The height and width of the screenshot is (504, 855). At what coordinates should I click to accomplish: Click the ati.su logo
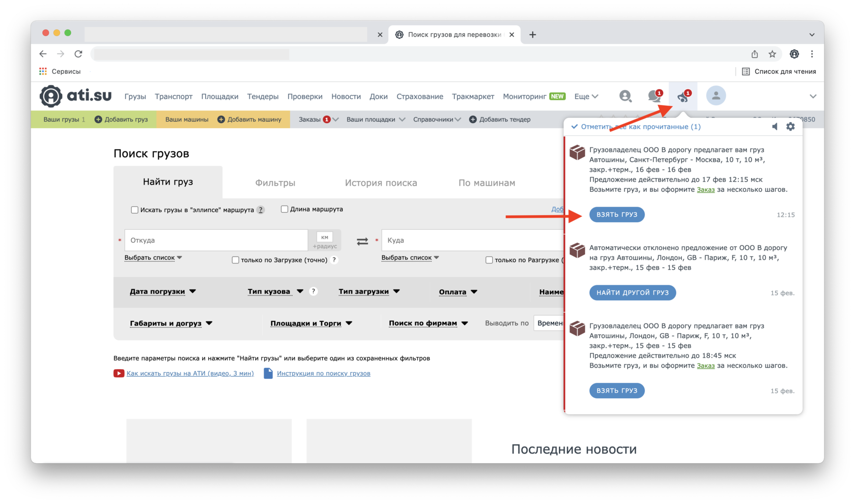[76, 96]
